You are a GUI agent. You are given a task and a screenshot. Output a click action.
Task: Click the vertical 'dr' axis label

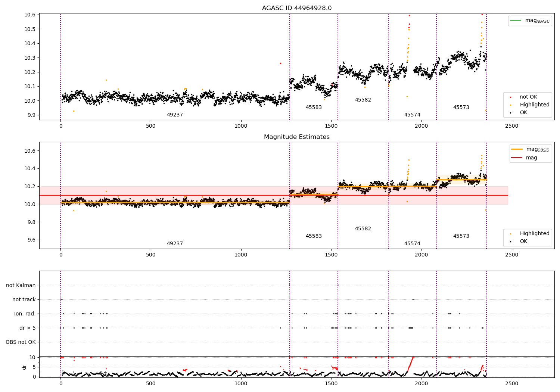coord(24,367)
